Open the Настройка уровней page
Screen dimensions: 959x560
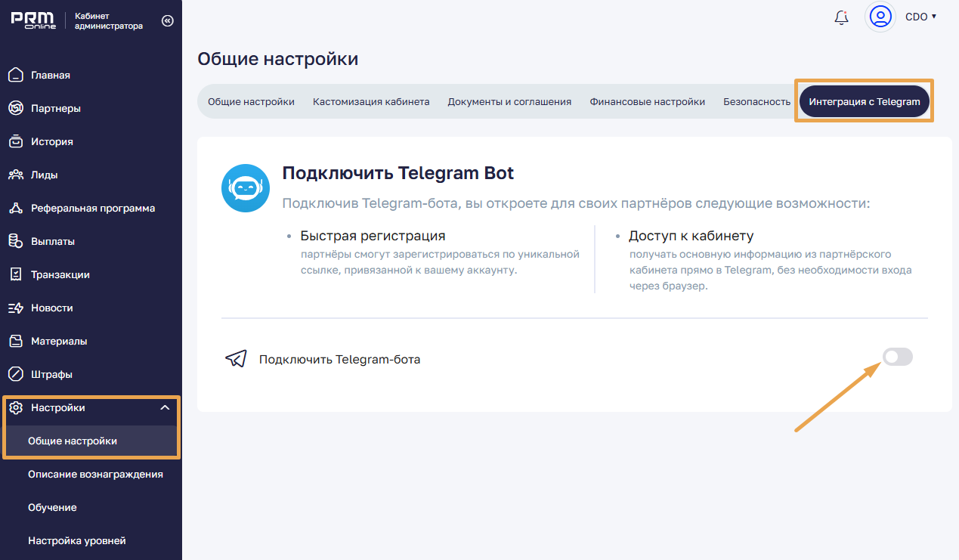point(76,540)
